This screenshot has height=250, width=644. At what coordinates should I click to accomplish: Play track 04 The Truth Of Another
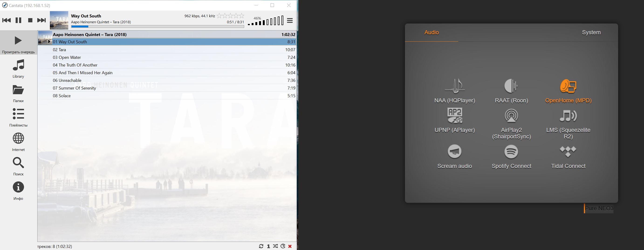(x=75, y=65)
